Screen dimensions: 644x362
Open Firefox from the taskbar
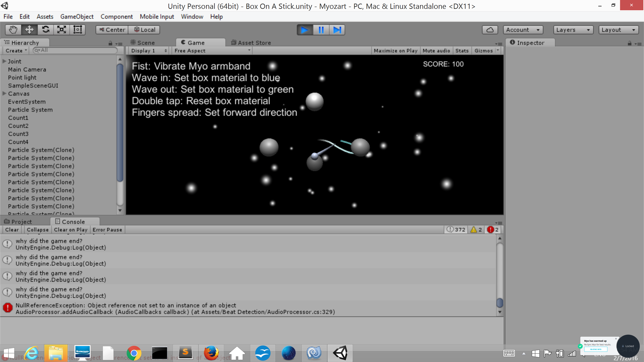[211, 353]
